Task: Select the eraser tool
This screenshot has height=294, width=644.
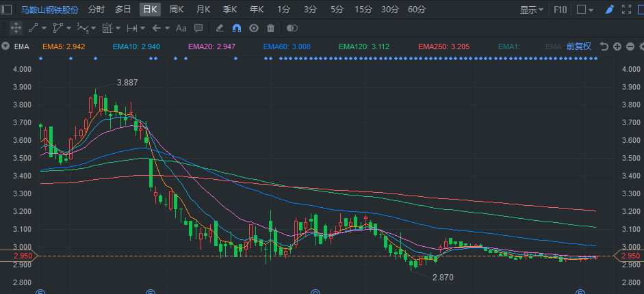Action: 220,28
